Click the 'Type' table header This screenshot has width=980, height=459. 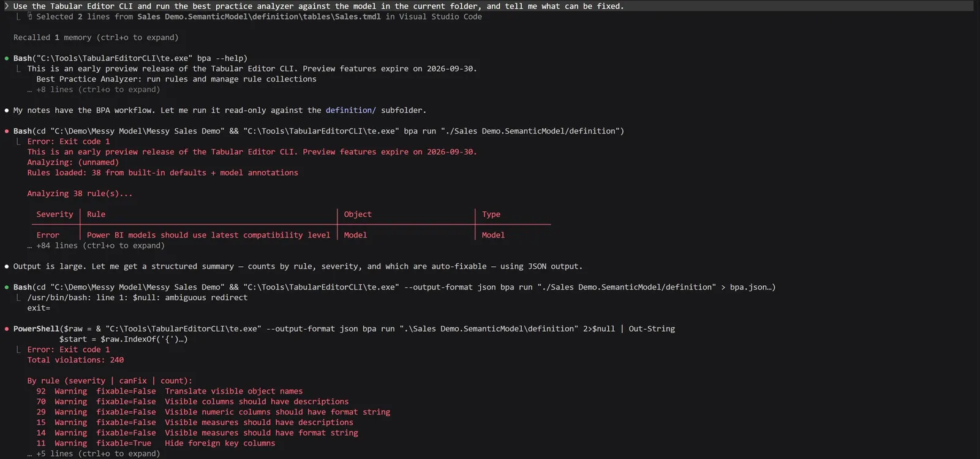491,214
